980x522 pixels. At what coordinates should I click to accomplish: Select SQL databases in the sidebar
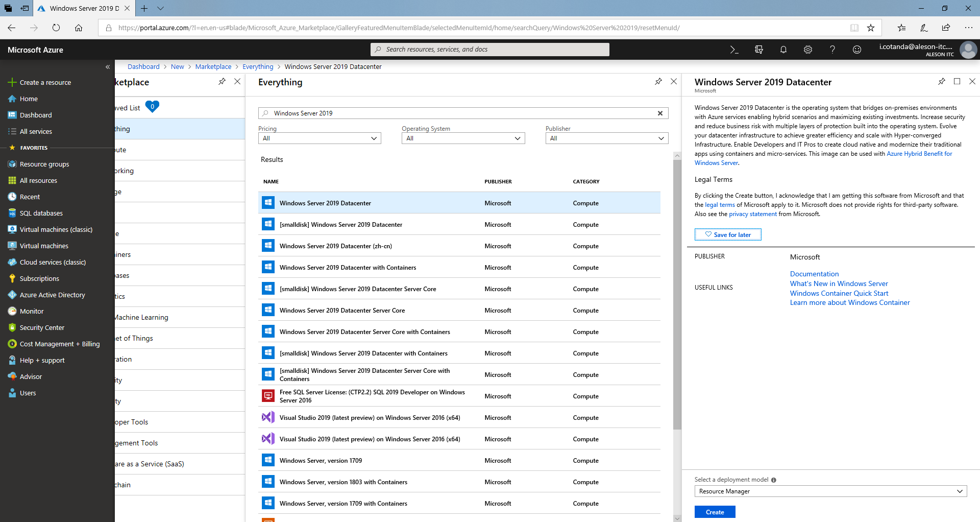tap(41, 212)
